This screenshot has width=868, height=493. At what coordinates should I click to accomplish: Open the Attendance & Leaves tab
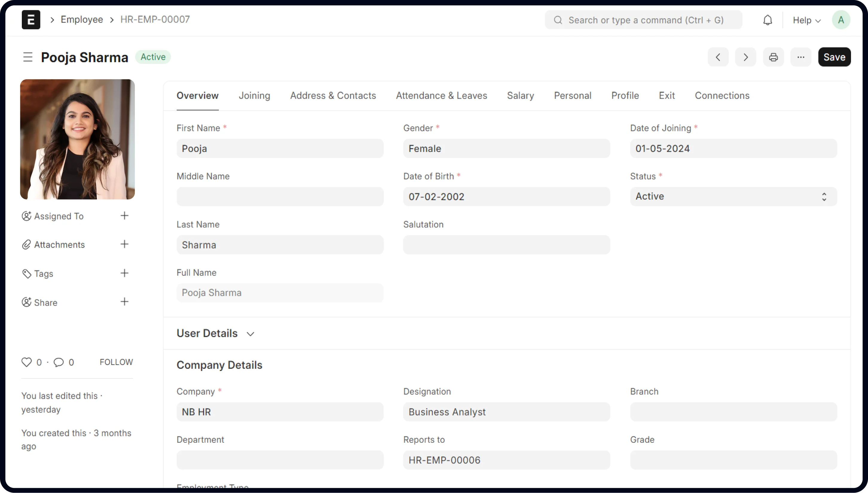click(441, 95)
